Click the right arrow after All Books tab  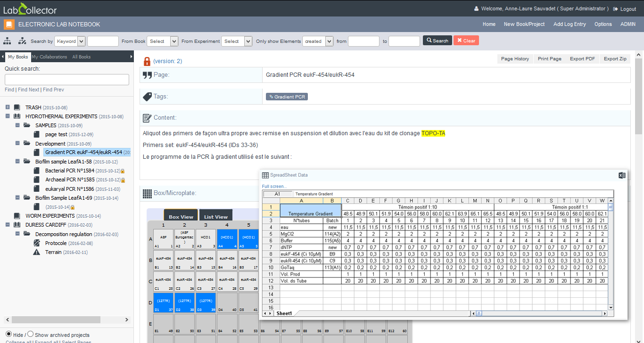(132, 57)
